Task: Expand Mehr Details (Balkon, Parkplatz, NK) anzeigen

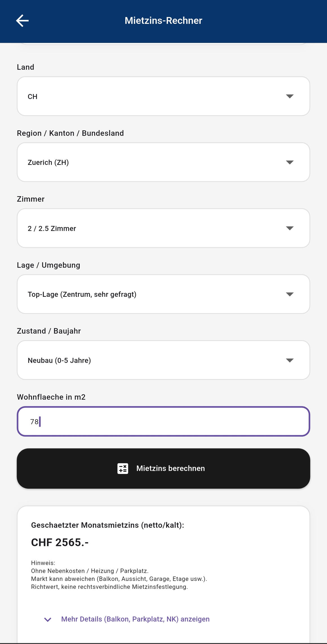Action: [135, 619]
